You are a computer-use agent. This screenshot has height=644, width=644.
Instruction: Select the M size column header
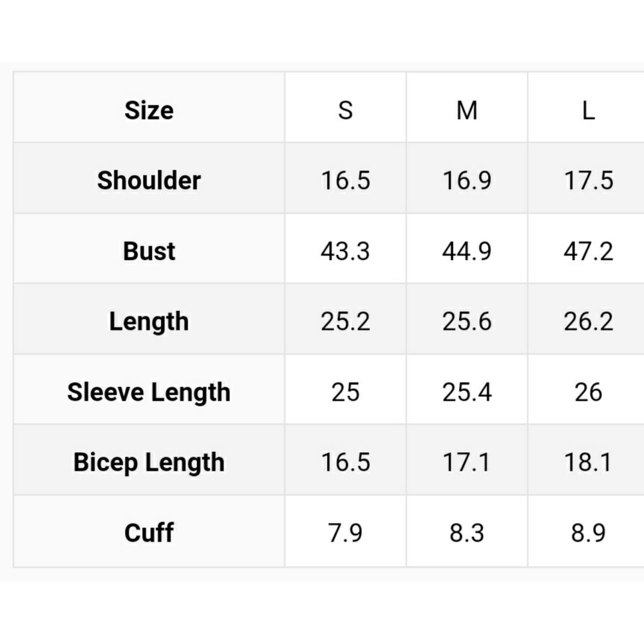(467, 110)
